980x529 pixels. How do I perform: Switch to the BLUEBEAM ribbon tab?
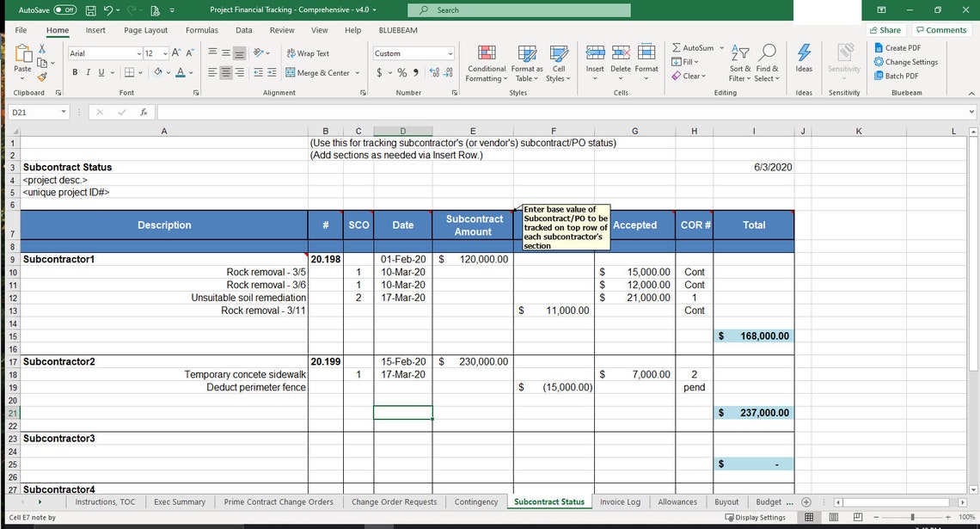pyautogui.click(x=397, y=30)
